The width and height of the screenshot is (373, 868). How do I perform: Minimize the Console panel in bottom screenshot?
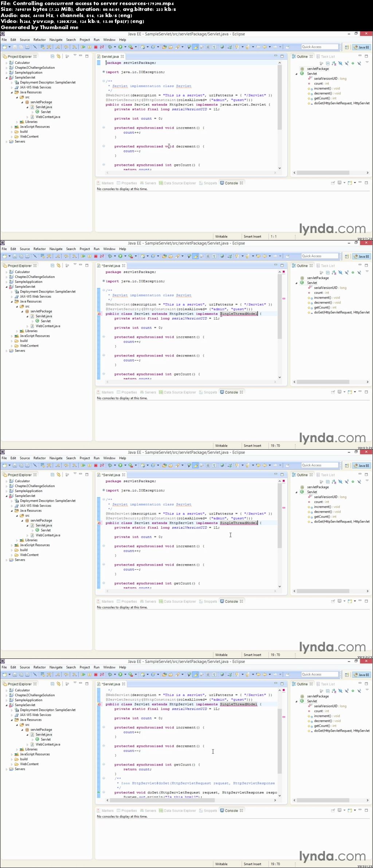360,810
